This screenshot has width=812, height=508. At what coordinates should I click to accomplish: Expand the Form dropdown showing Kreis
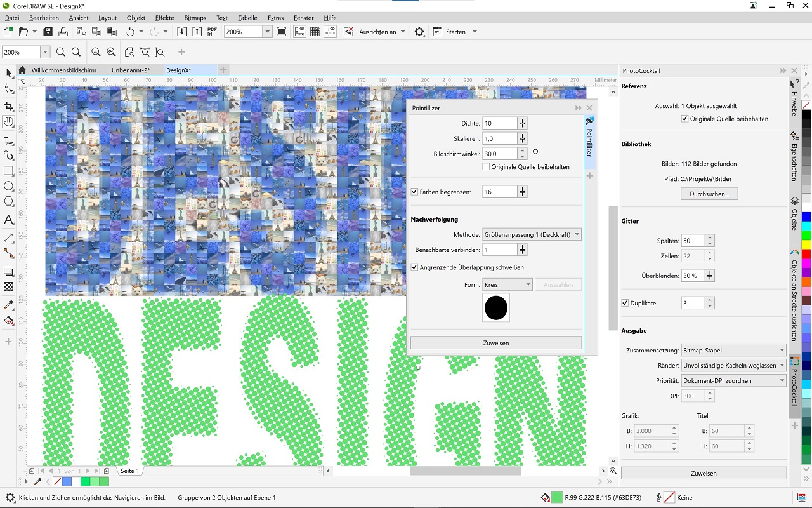pyautogui.click(x=507, y=285)
